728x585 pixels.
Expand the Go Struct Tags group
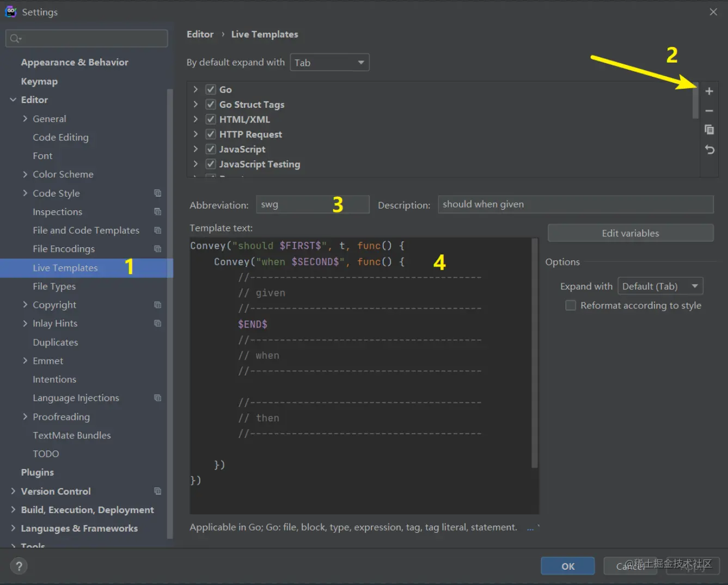[195, 104]
